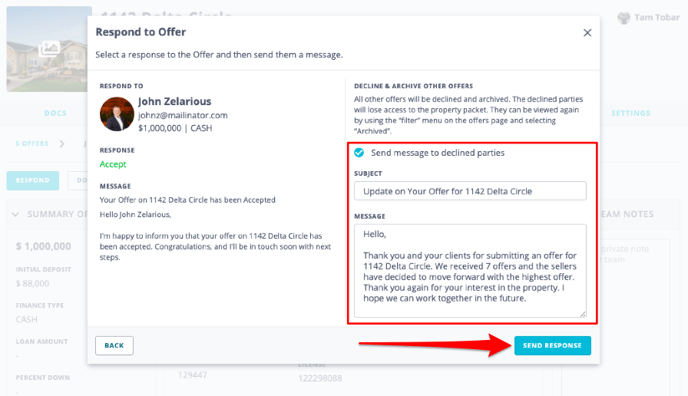Open the 5 Offers breadcrumb link
This screenshot has width=688, height=396.
pos(32,143)
